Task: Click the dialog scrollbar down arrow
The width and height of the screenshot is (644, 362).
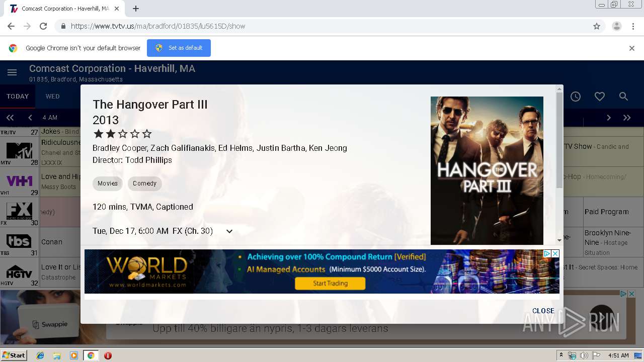Action: point(559,240)
